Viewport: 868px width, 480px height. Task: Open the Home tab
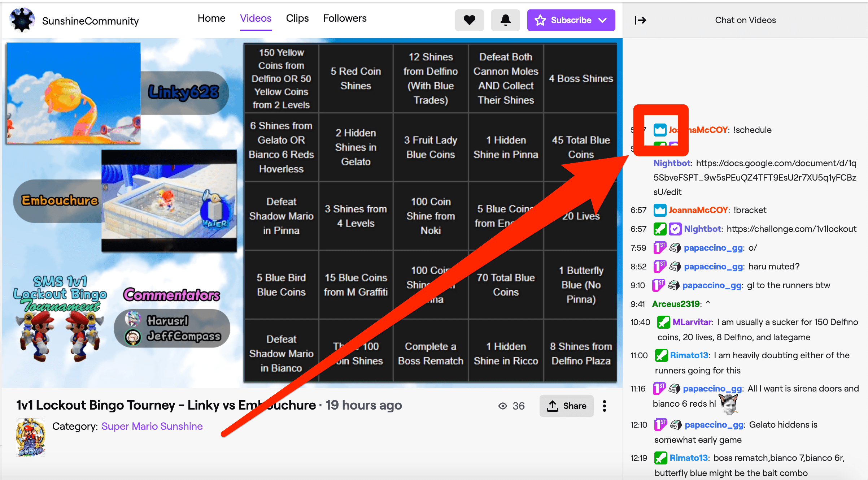point(211,18)
